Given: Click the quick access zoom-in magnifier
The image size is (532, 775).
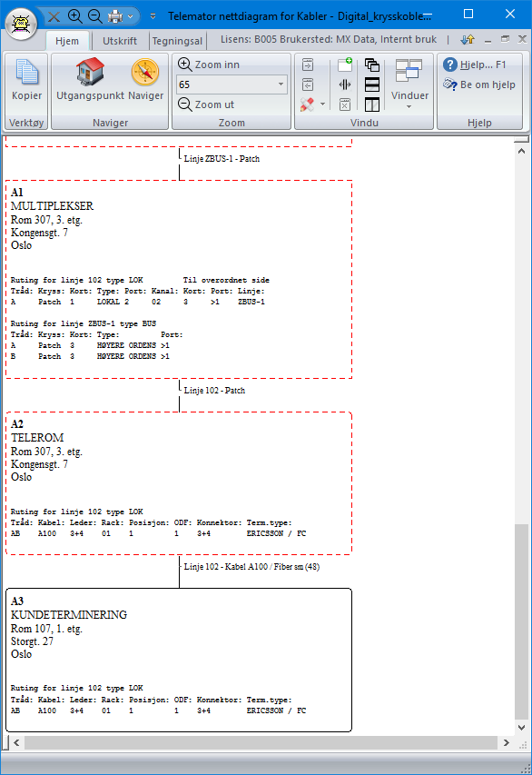Looking at the screenshot, I should [74, 16].
